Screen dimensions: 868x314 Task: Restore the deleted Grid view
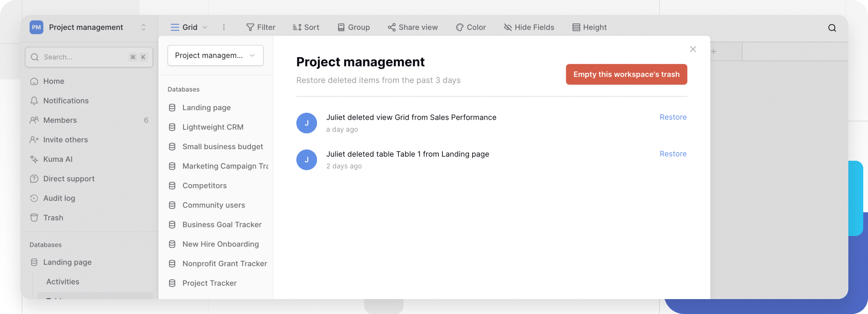click(x=673, y=117)
